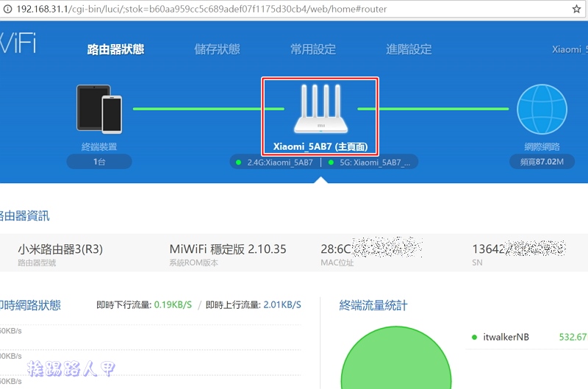This screenshot has width=588, height=389.
Task: Click the 0.19KB/S downlink traffic value
Action: pyautogui.click(x=173, y=304)
